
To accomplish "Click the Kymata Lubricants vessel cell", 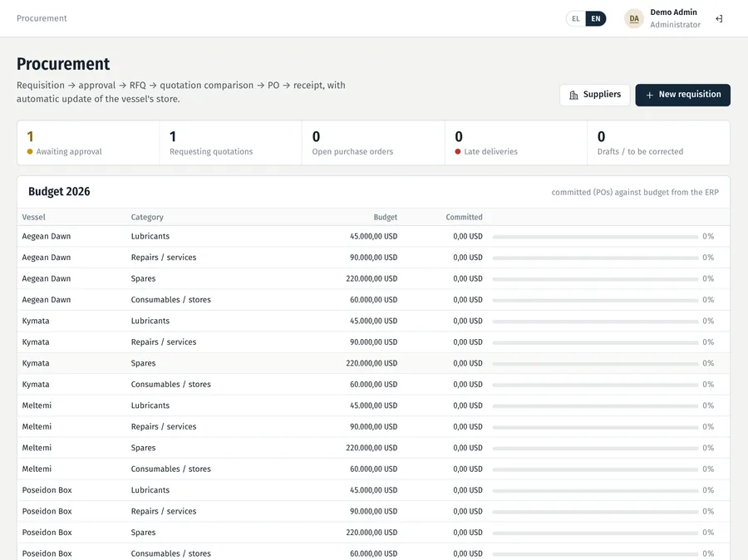I will [x=36, y=321].
